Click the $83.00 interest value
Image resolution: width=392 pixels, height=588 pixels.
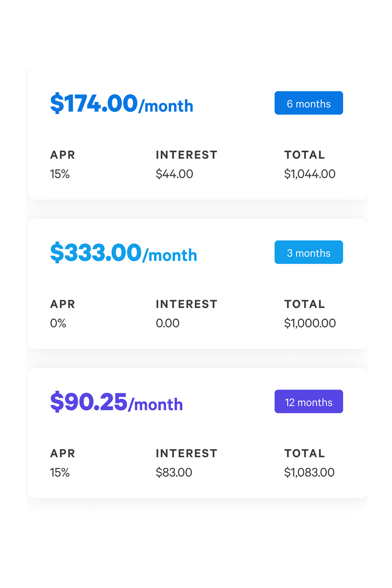174,472
